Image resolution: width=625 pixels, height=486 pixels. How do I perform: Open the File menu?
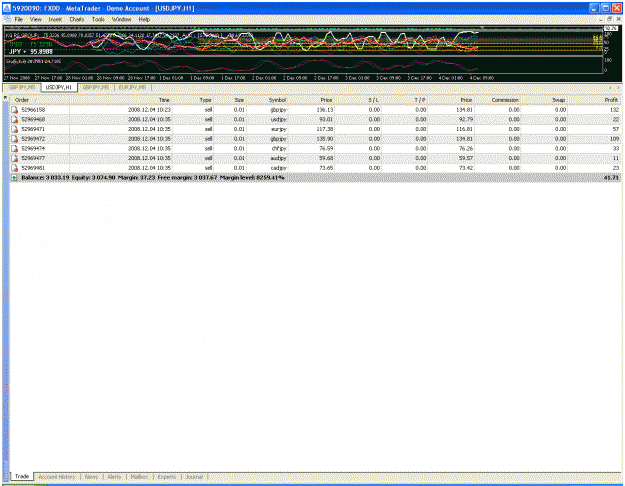18,19
